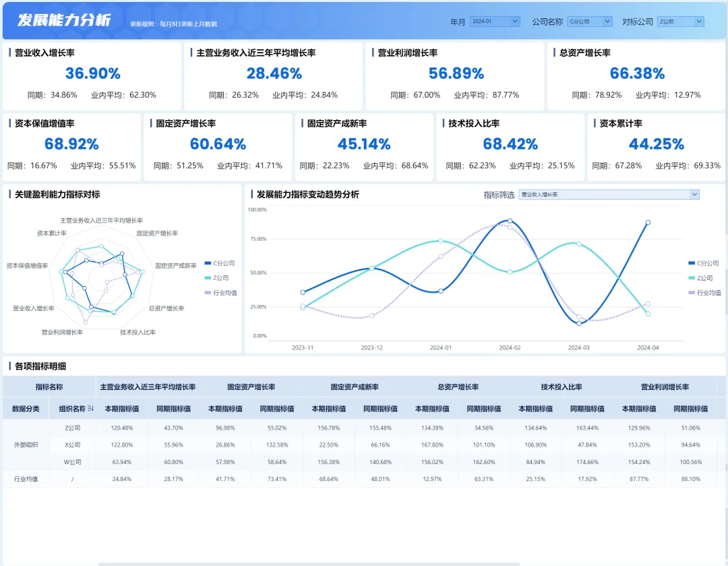Click the 更新规则 note in header
The image size is (728, 566).
pyautogui.click(x=173, y=24)
